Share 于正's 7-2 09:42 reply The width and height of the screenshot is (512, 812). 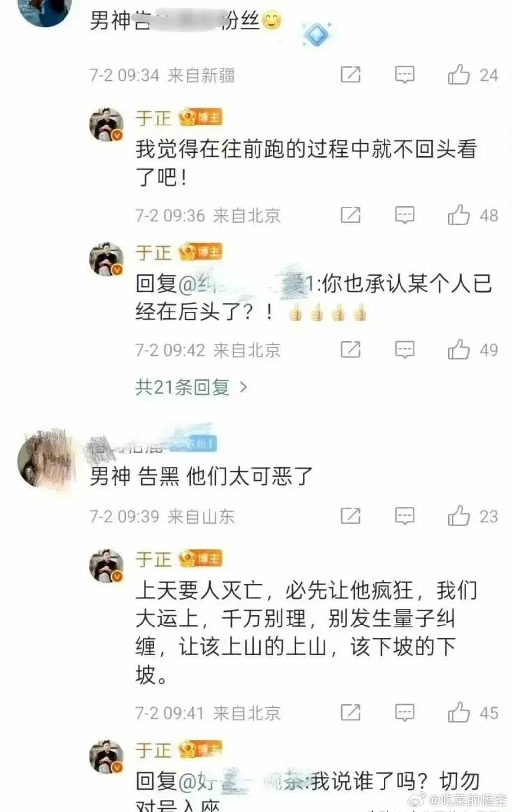[350, 349]
